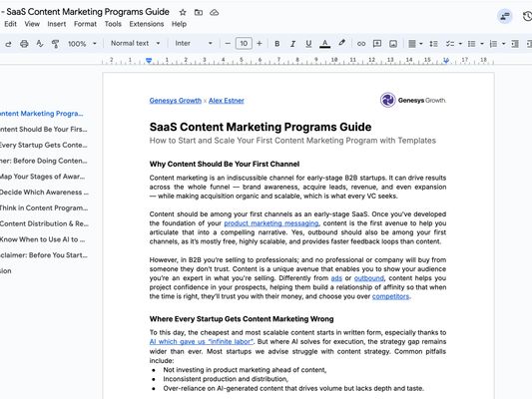532x399 pixels.
Task: Open the AI "infinite labor" link
Action: (x=202, y=342)
